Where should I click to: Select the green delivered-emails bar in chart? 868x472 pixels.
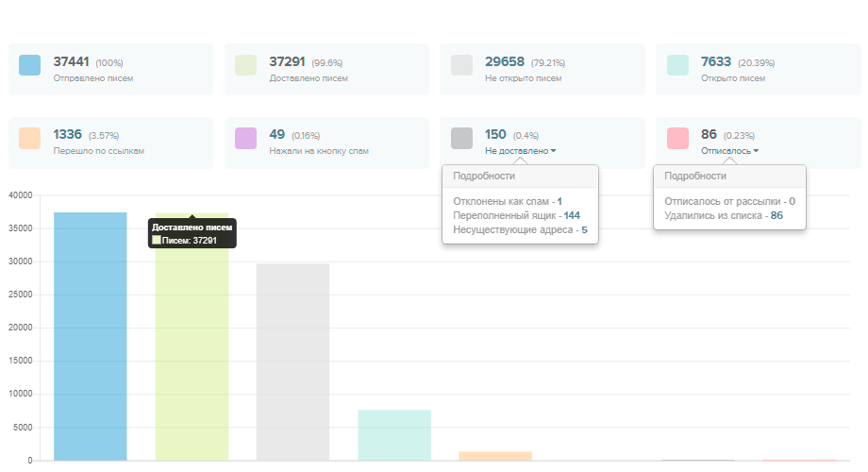192,359
